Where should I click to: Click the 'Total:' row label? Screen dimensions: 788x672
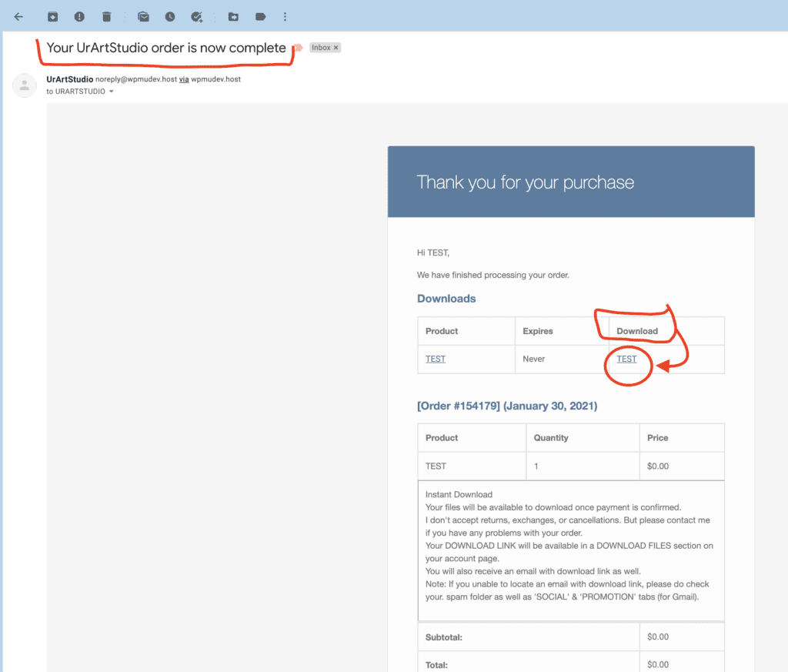tap(436, 665)
